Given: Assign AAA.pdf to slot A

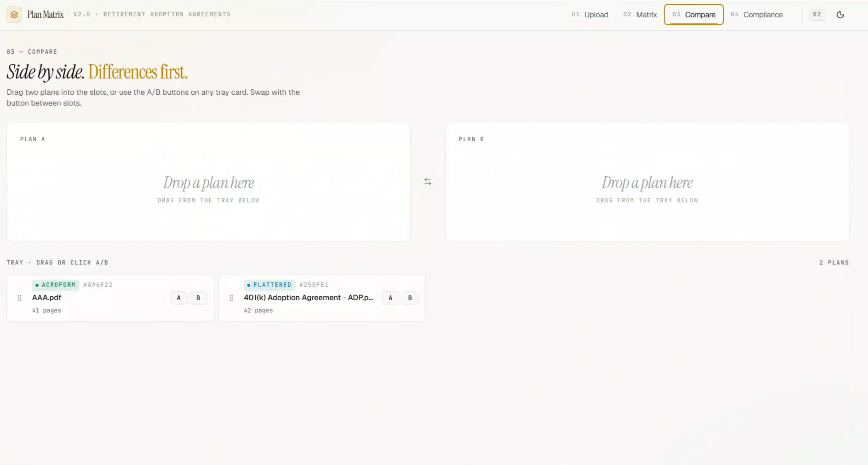Looking at the screenshot, I should [179, 298].
